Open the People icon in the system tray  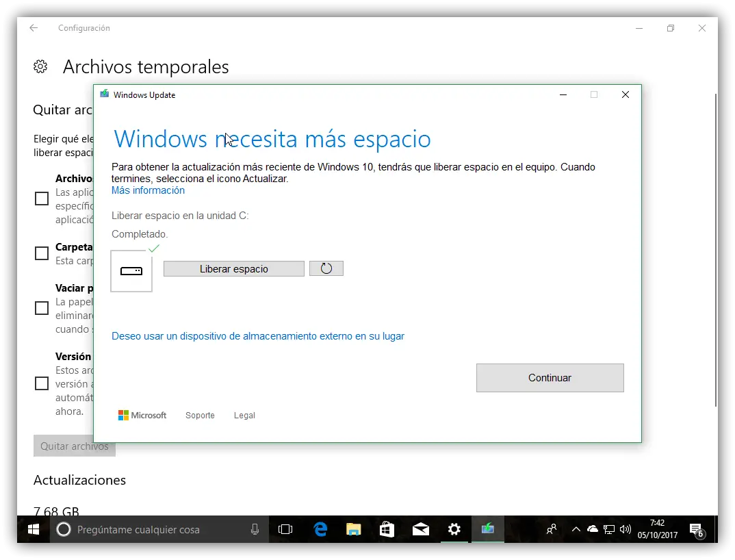coord(552,529)
